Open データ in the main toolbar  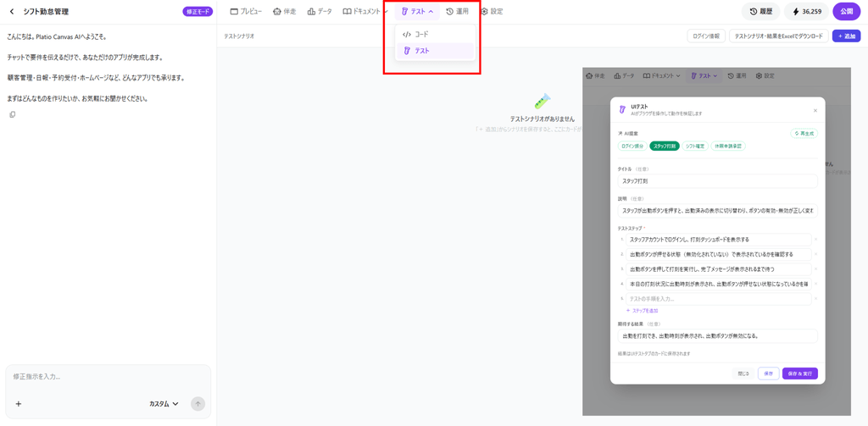(x=320, y=11)
